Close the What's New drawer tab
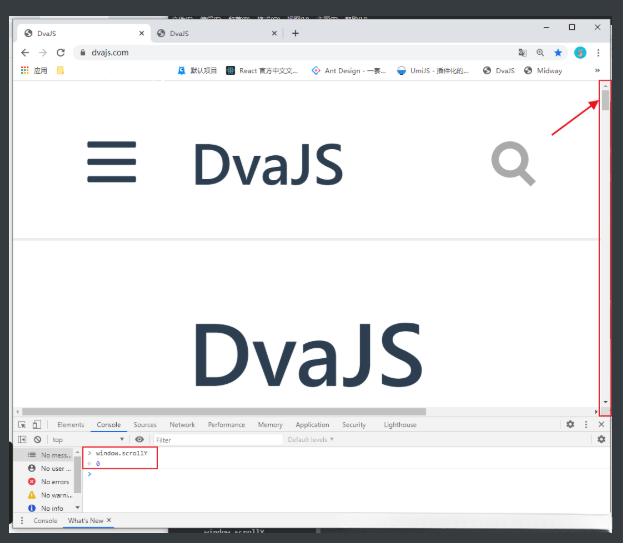The width and height of the screenshot is (623, 543). coord(109,520)
